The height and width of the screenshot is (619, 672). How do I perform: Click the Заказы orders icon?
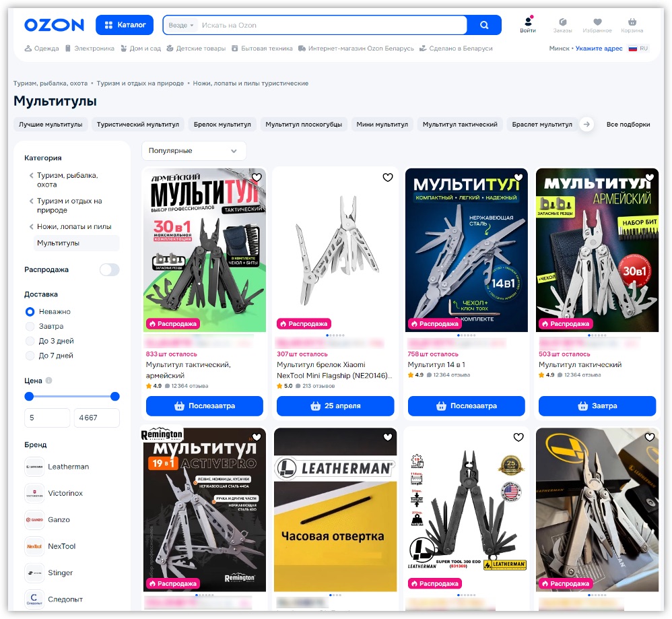pos(562,22)
